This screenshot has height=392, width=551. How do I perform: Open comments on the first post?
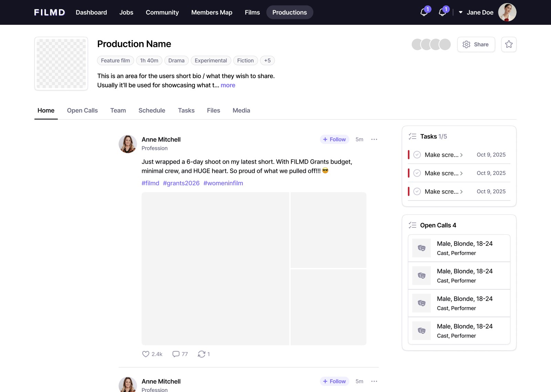tap(176, 354)
